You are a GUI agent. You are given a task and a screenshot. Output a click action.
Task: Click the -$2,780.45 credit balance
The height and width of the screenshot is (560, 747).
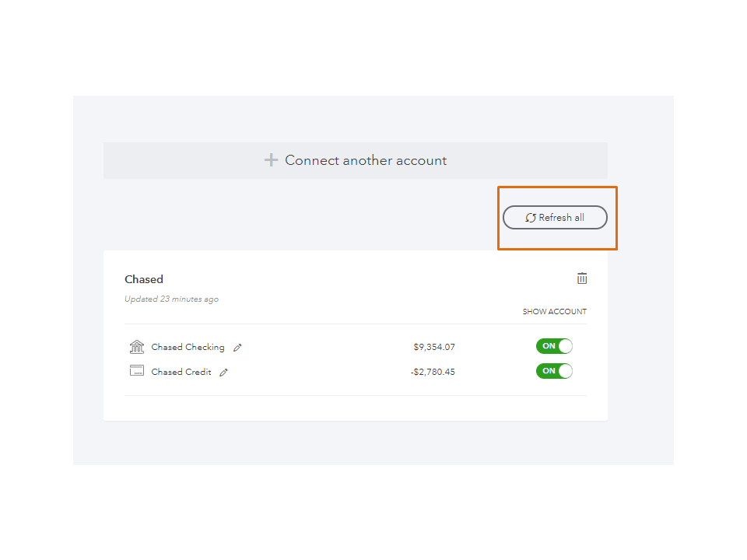coord(433,372)
